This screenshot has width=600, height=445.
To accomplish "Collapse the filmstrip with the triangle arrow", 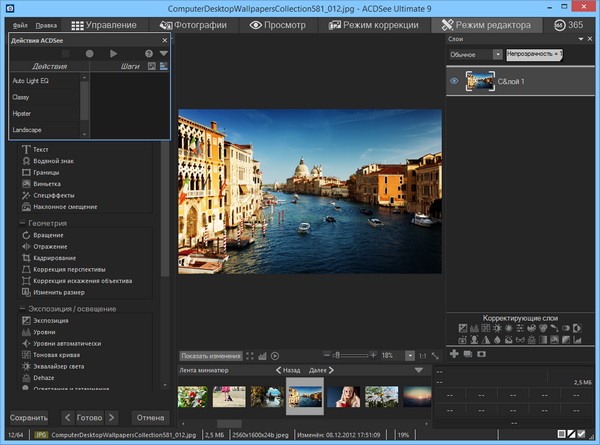I will [419, 370].
